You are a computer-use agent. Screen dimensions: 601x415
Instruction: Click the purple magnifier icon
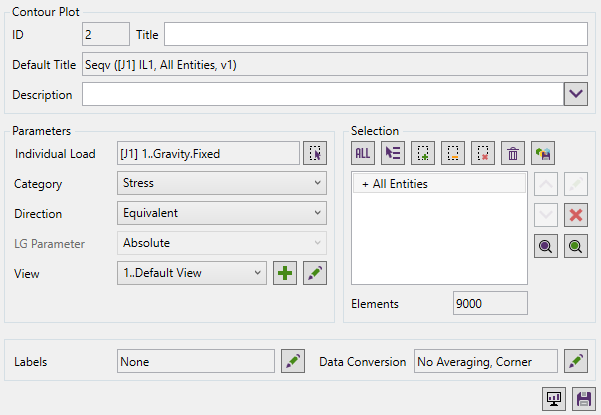[546, 247]
